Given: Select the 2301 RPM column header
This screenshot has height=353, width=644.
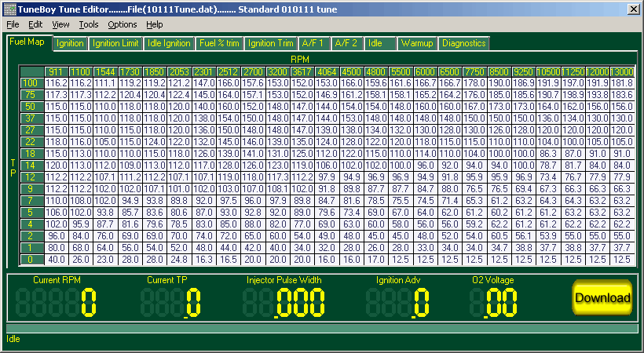Looking at the screenshot, I should [204, 72].
